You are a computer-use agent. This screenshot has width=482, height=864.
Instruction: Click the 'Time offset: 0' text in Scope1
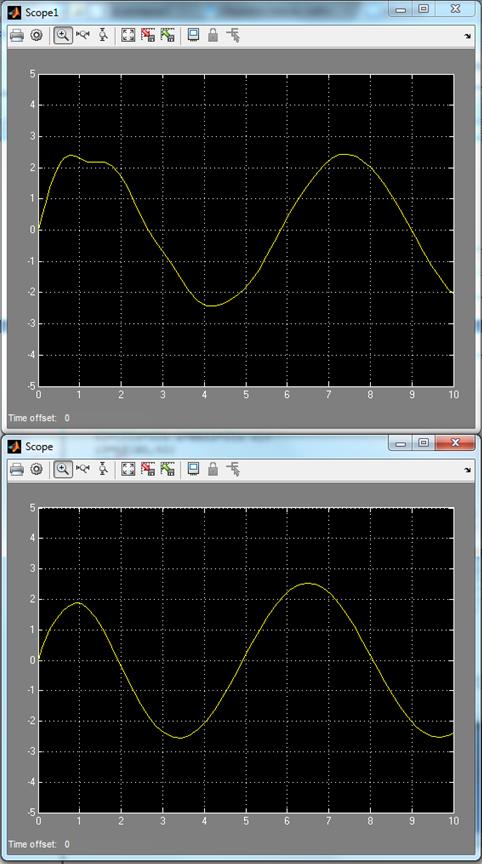[39, 418]
